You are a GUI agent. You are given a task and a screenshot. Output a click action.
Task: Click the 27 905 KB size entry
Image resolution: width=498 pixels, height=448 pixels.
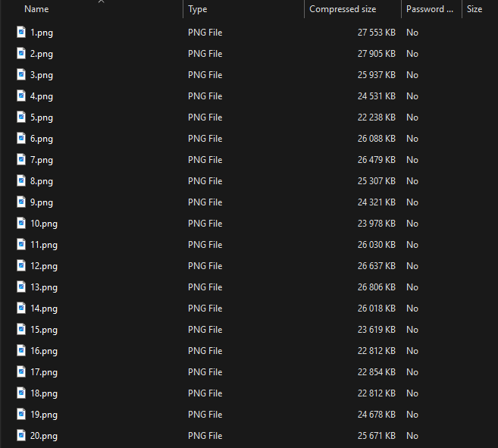[x=377, y=54]
